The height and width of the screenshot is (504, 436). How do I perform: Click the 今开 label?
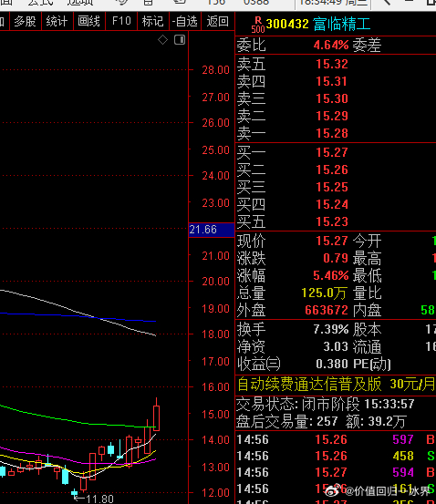point(367,241)
